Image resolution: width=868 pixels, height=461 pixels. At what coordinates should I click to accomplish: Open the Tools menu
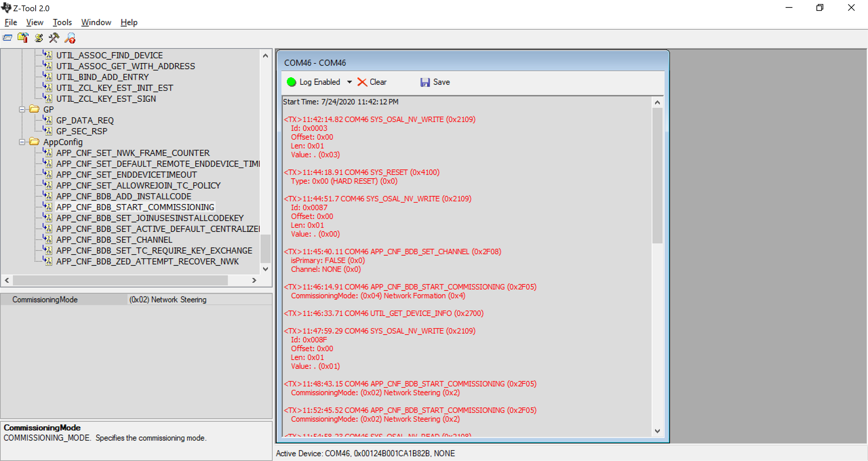[x=62, y=22]
